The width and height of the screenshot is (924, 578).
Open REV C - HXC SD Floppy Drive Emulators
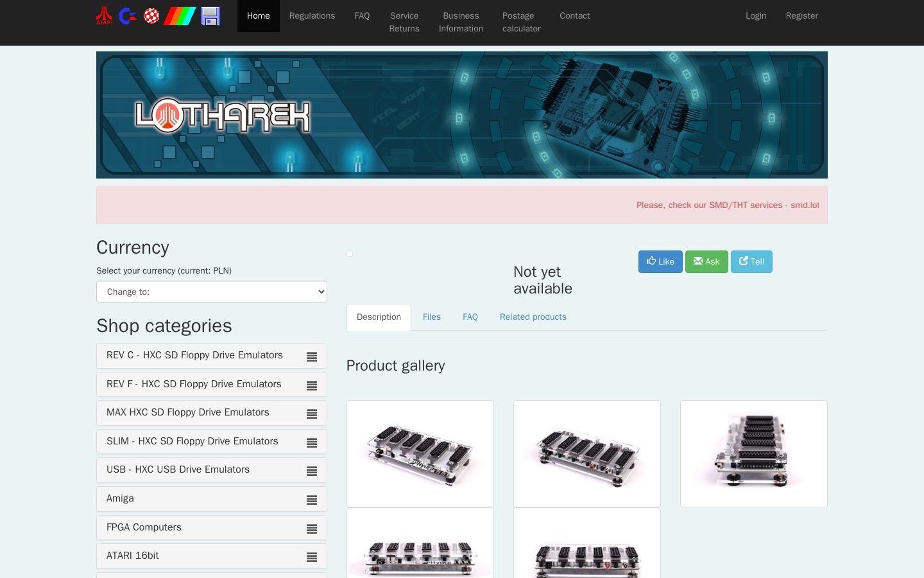pyautogui.click(x=194, y=355)
